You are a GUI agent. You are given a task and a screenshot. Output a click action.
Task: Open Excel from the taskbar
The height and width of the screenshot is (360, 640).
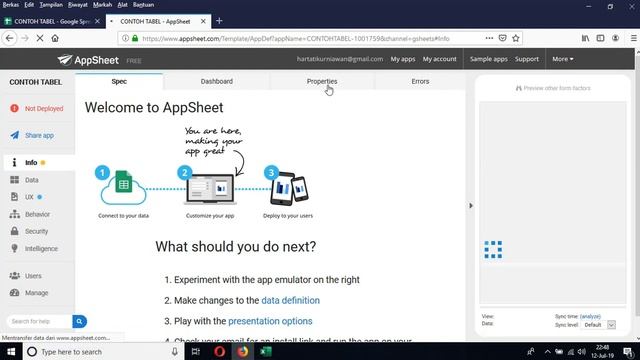click(266, 351)
